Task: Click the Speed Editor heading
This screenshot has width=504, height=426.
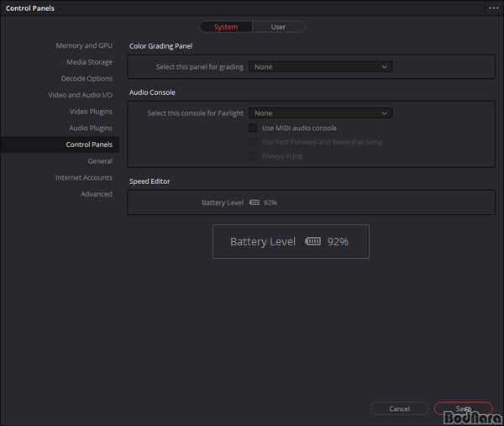Action: pos(150,181)
